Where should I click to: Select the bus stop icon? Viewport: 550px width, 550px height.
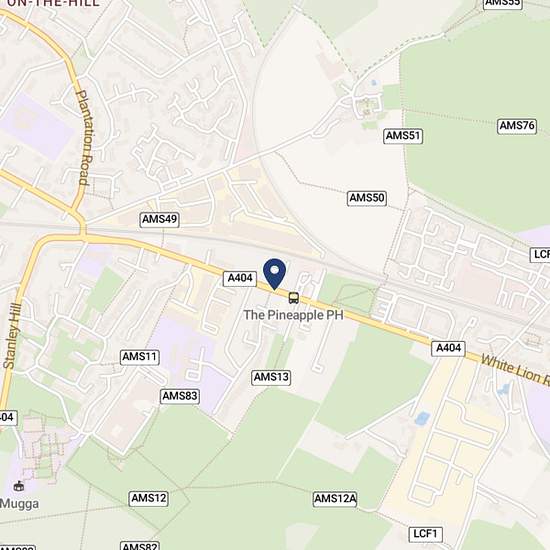(294, 298)
